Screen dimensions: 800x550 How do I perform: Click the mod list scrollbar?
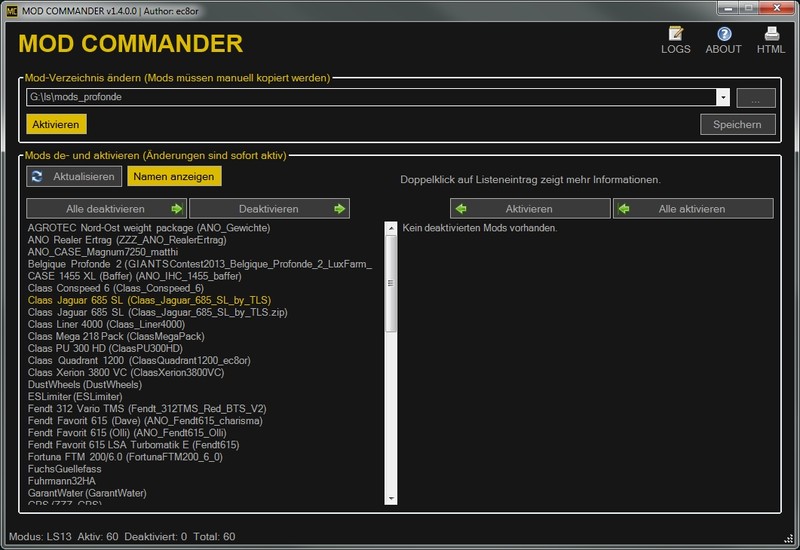(x=392, y=300)
